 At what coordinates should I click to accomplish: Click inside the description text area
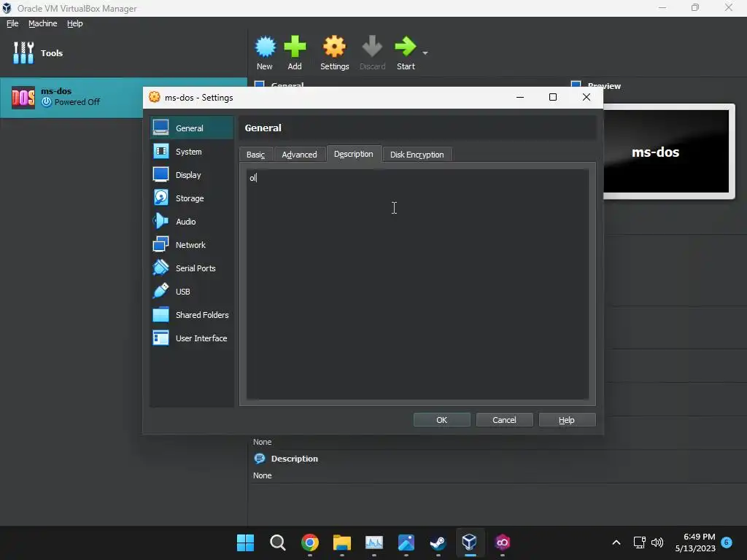(417, 284)
